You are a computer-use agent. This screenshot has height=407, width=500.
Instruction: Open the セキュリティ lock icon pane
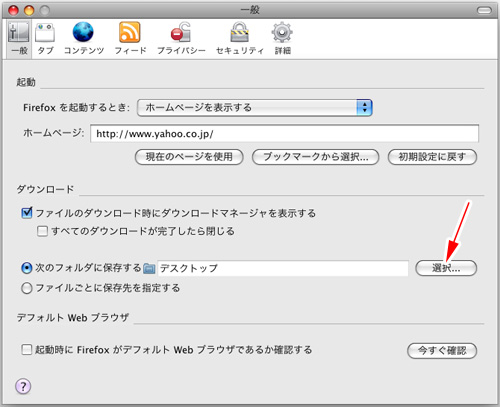240,38
